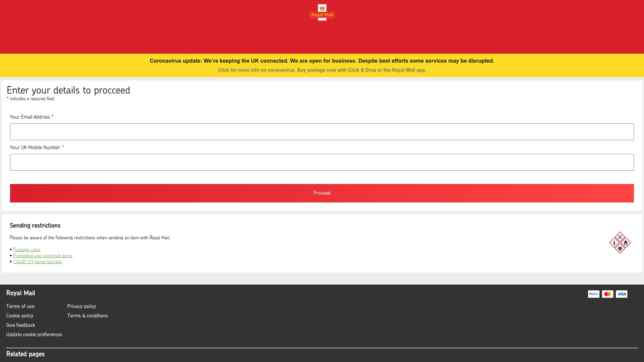644x362 pixels.
Task: Click the Cookie policy footer link
Action: [19, 315]
